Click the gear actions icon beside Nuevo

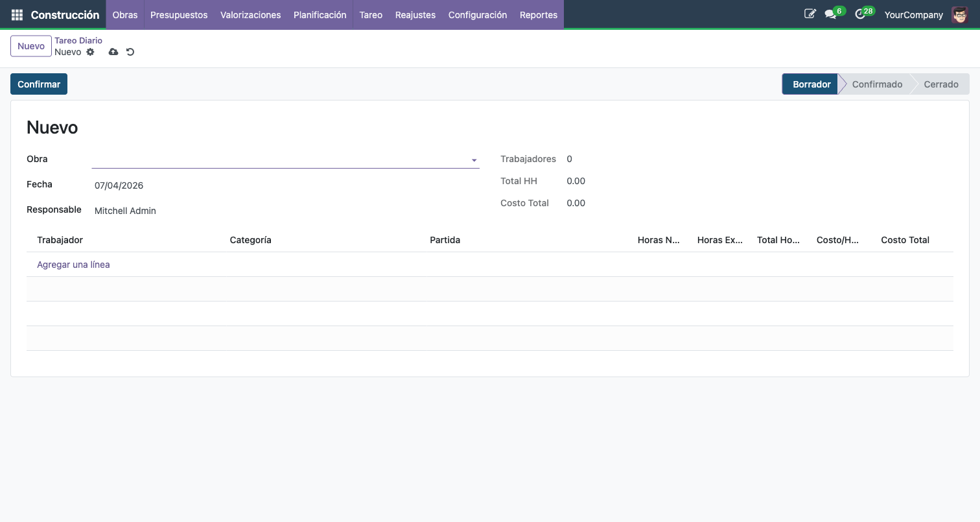pyautogui.click(x=90, y=52)
